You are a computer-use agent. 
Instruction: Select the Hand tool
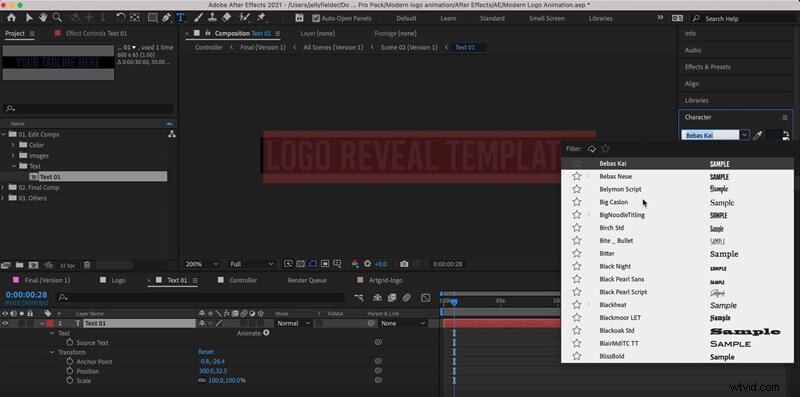point(43,18)
